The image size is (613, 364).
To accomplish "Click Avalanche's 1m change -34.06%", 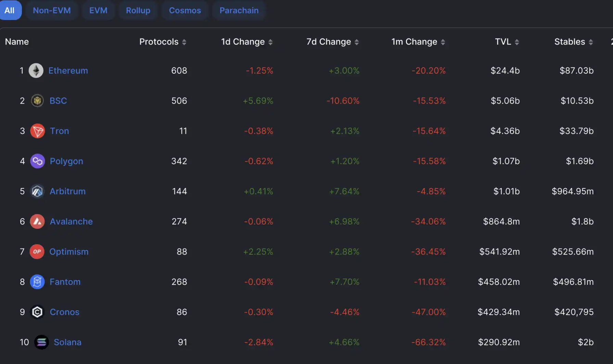I will (429, 221).
